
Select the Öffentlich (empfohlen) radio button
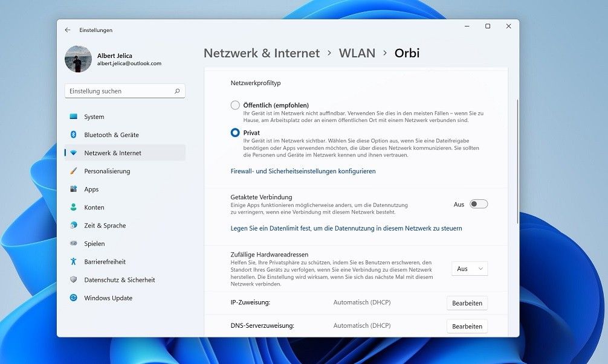(x=235, y=105)
